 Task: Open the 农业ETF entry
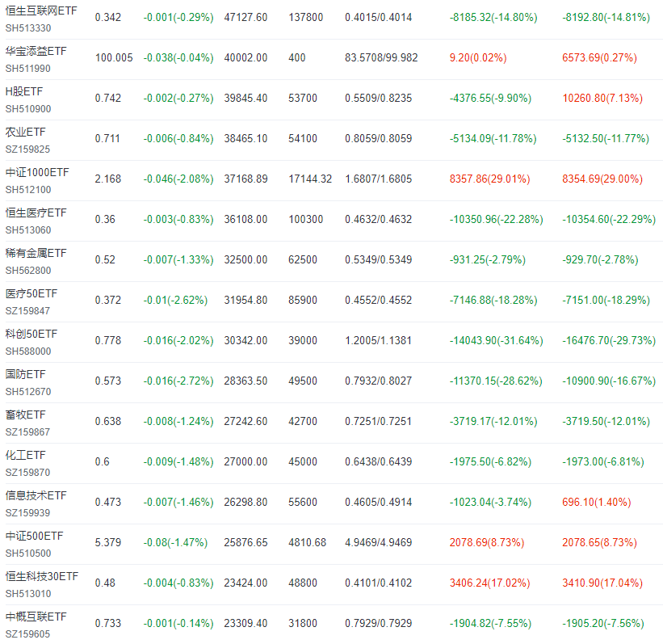[25, 132]
